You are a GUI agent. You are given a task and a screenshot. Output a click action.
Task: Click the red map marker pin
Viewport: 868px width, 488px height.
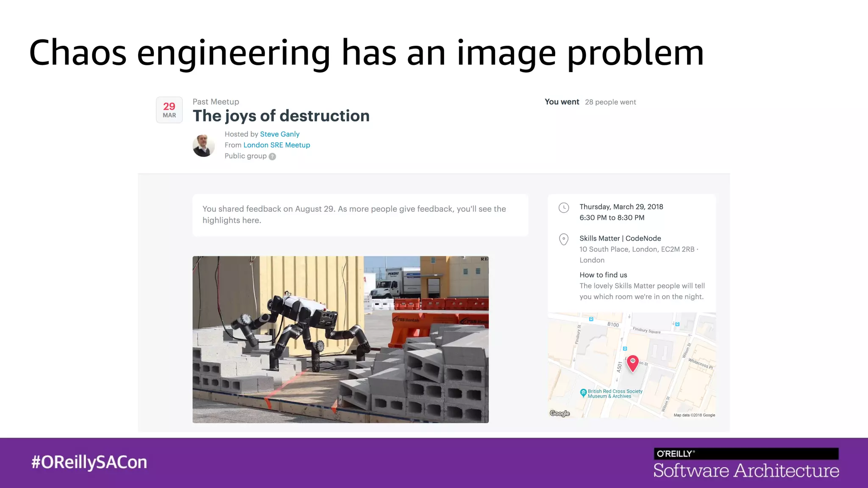coord(632,363)
